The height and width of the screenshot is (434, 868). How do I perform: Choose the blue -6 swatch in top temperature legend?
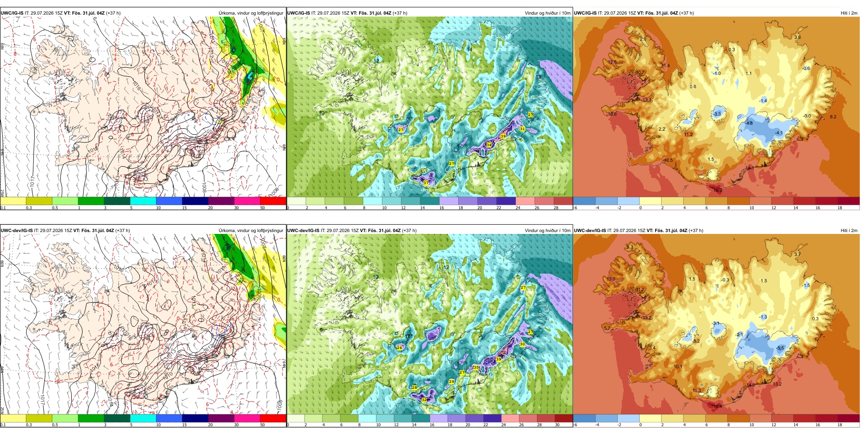click(x=584, y=201)
